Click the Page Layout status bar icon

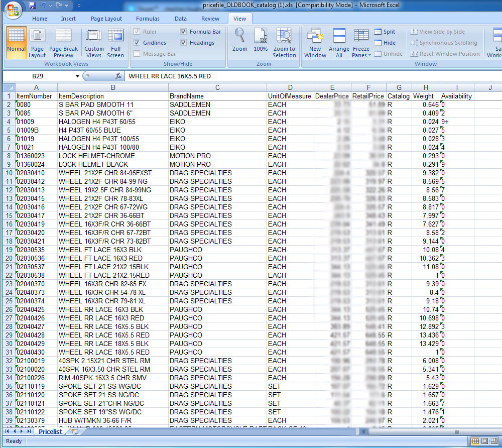485,441
